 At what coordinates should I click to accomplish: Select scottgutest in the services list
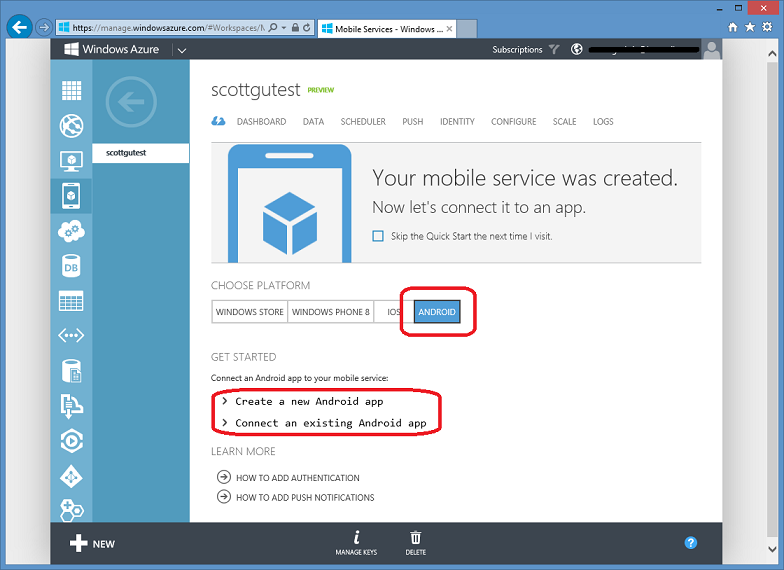pyautogui.click(x=140, y=153)
